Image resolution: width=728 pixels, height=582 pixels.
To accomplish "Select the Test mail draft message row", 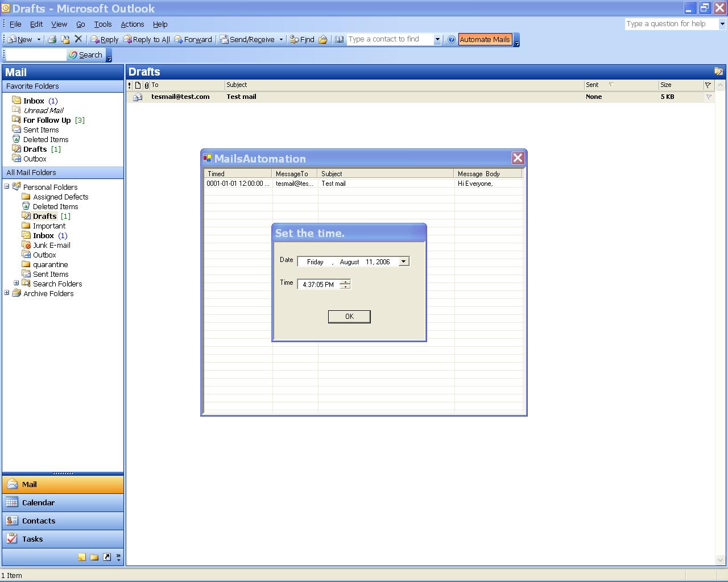I will (420, 97).
